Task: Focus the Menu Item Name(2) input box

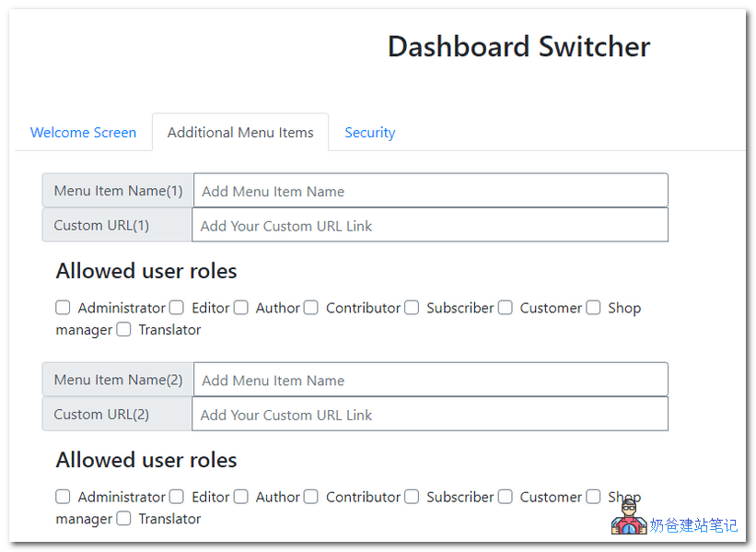Action: (429, 379)
